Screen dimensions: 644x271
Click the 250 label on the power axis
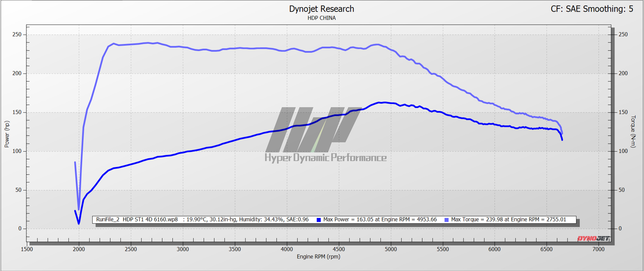pyautogui.click(x=17, y=34)
